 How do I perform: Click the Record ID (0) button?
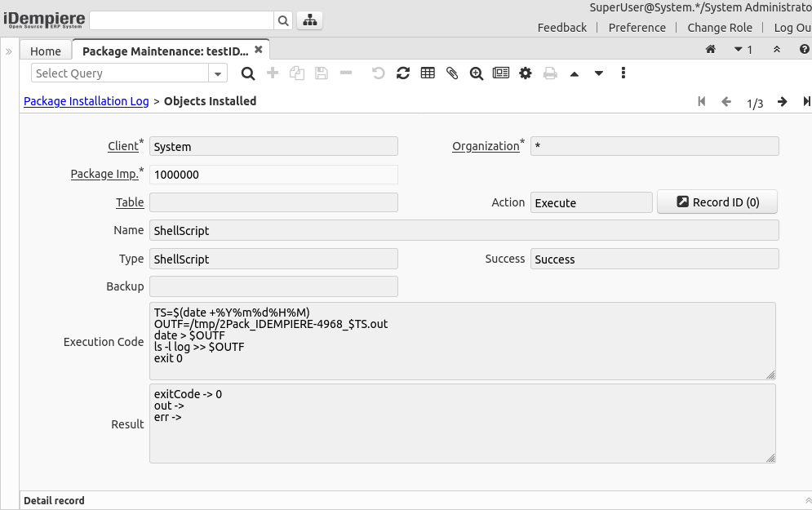pos(717,202)
